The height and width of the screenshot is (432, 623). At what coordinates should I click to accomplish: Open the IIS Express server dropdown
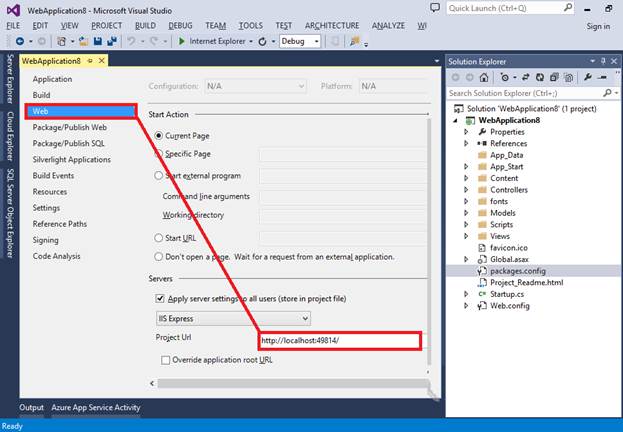point(233,318)
